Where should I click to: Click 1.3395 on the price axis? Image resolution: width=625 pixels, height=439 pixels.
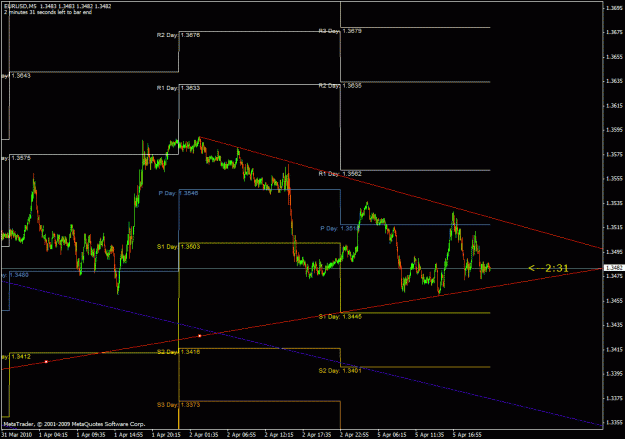pos(614,374)
